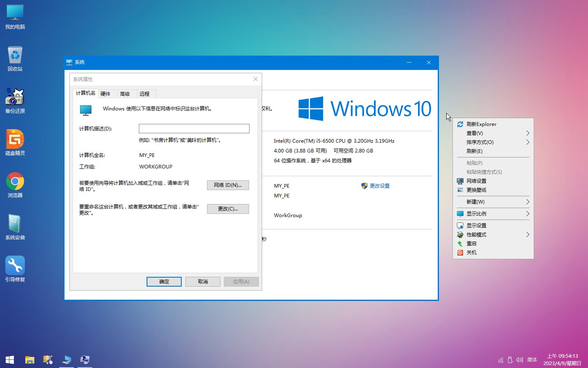Open the 新建(W) submenu

493,202
